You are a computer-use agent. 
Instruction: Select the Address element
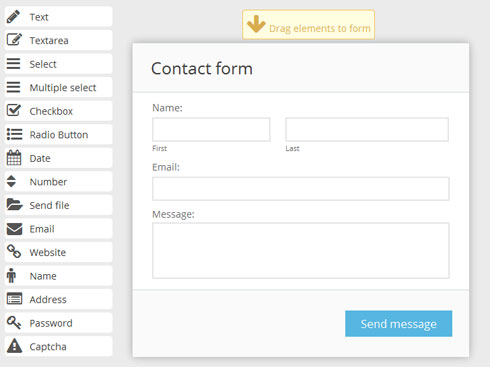click(58, 299)
